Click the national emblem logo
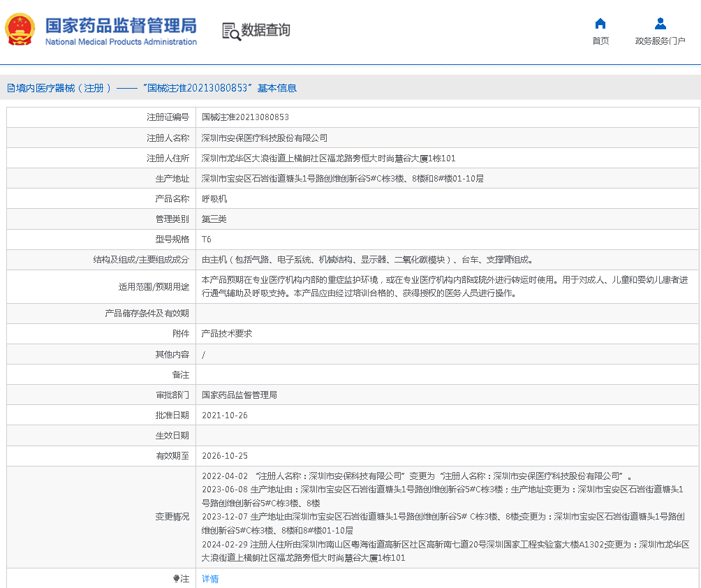Viewport: 701px width, 588px height. [20, 29]
